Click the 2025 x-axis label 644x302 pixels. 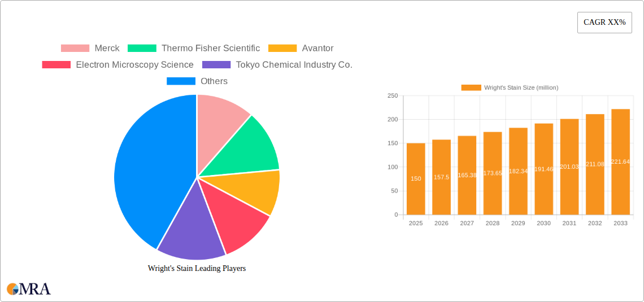(416, 223)
